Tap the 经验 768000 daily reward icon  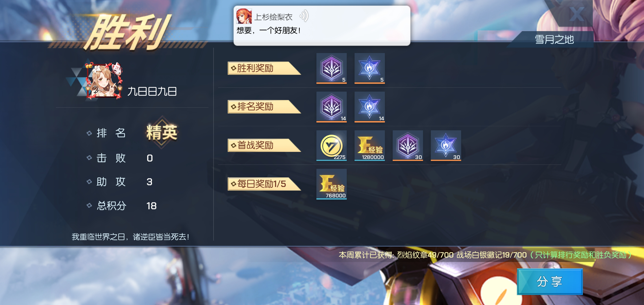(x=331, y=184)
